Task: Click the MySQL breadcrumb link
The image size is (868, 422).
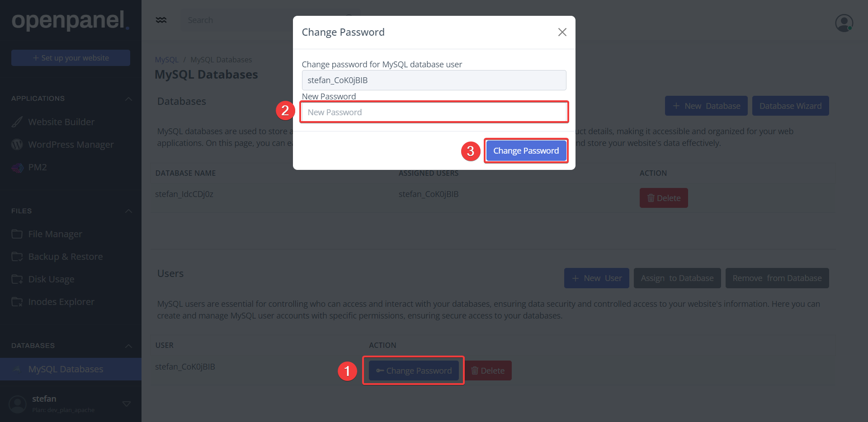Action: pos(166,60)
